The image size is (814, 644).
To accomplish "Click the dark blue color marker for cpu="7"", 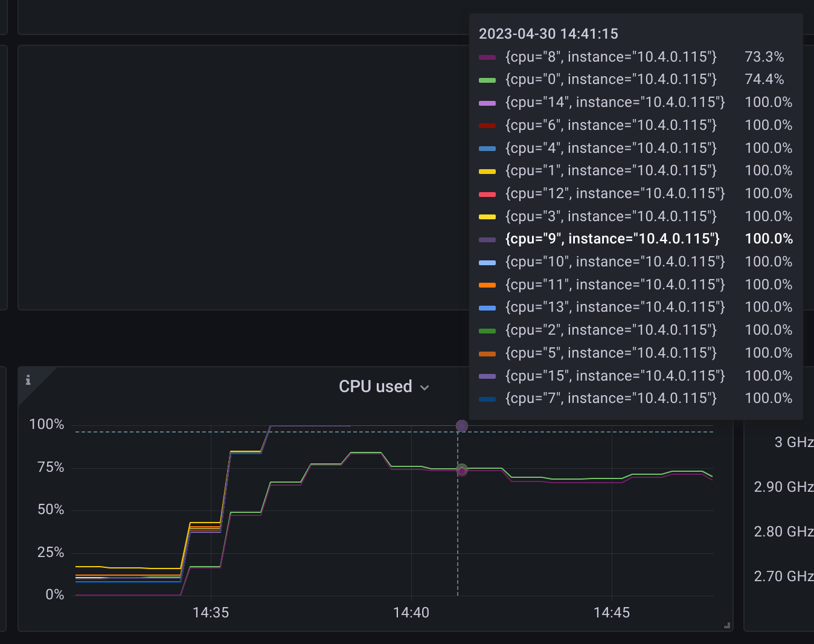I will point(488,399).
